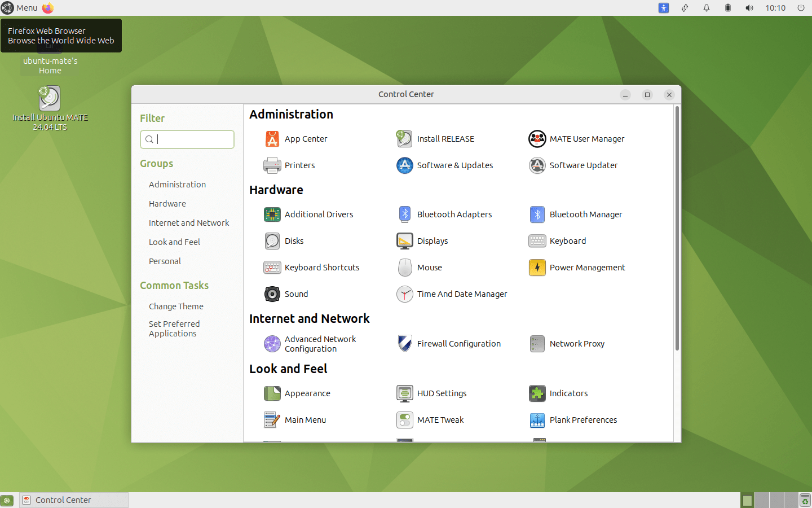The height and width of the screenshot is (508, 812).
Task: Launch MATE User Manager
Action: [x=586, y=139]
